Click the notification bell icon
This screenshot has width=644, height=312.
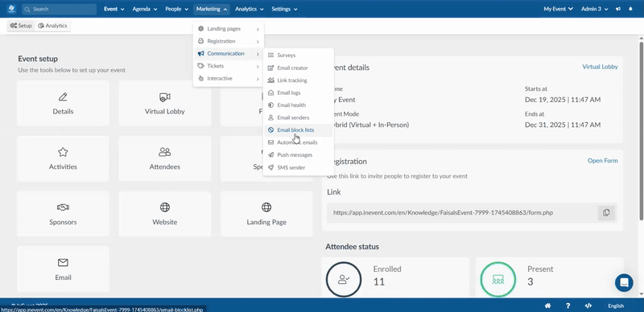click(631, 9)
